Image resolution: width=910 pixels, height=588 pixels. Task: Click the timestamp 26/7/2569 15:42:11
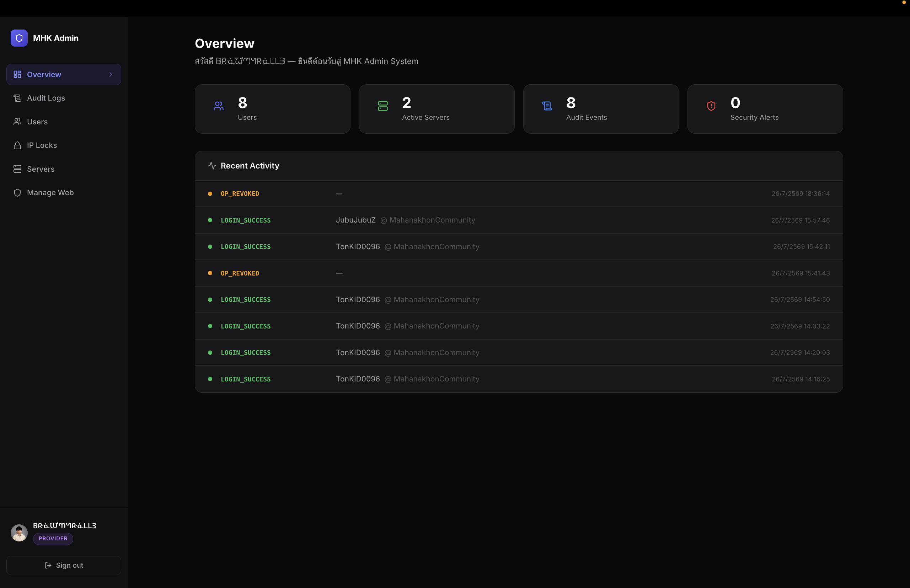click(801, 247)
